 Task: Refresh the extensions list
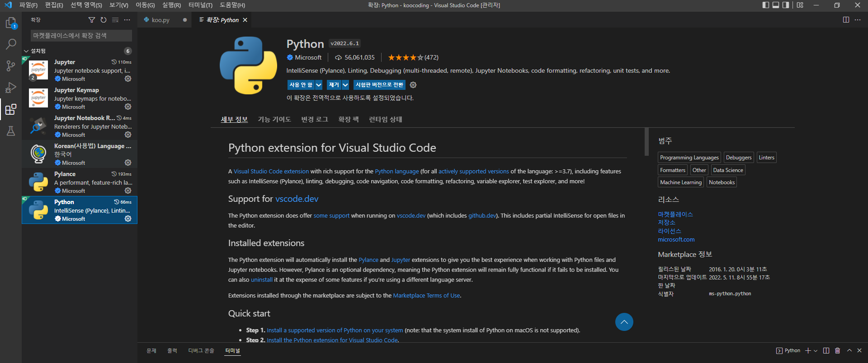[x=104, y=20]
